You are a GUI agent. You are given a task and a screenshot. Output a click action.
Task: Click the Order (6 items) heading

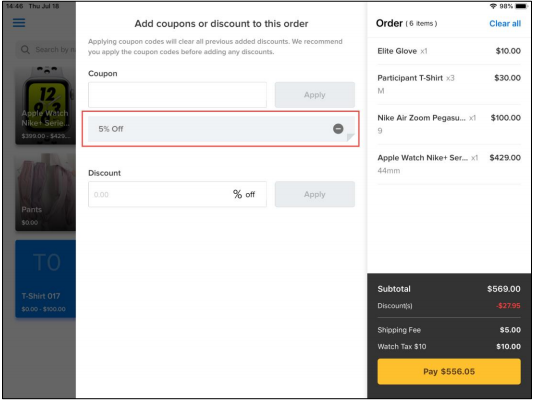[x=406, y=23]
